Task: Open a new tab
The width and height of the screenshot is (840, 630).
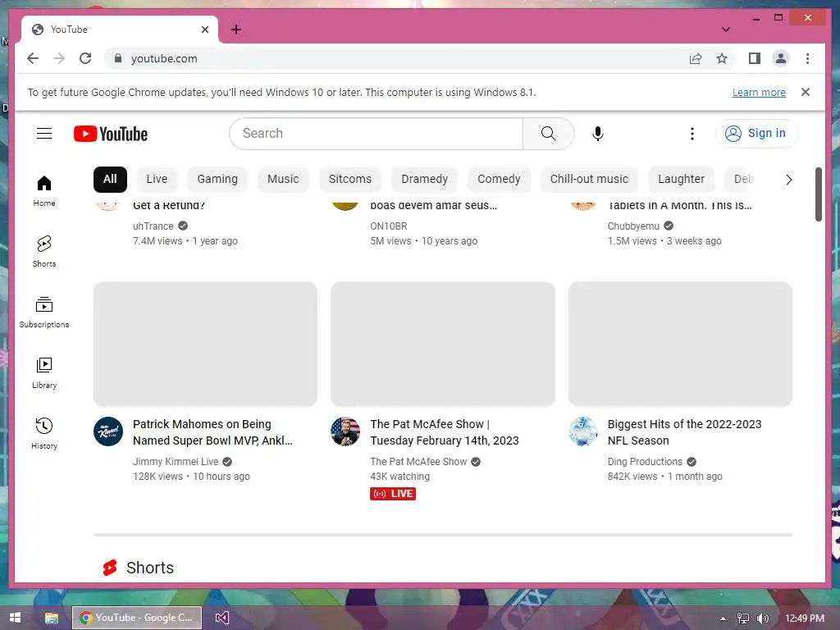Action: click(236, 30)
